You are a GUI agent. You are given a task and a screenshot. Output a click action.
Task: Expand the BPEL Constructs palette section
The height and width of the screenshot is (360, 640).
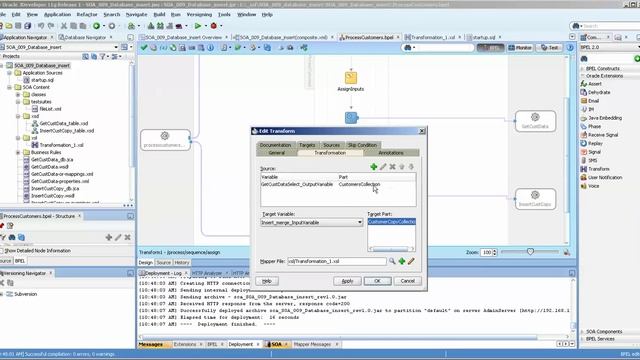click(582, 69)
